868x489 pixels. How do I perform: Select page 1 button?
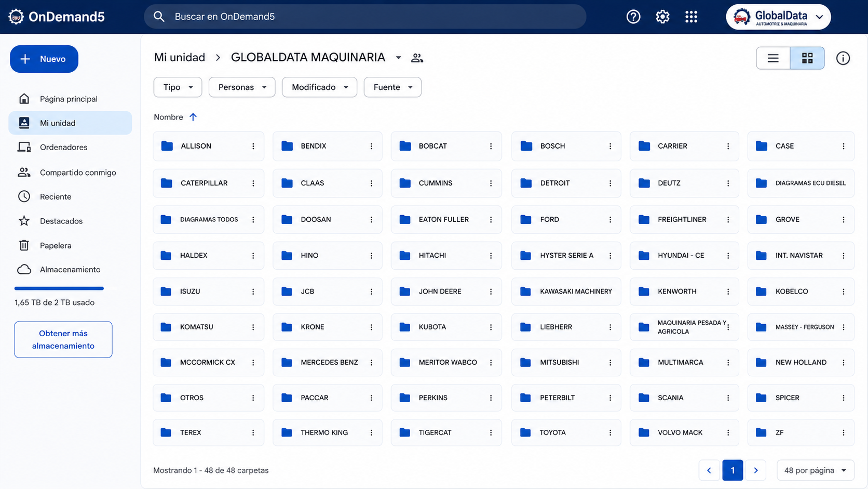click(733, 470)
